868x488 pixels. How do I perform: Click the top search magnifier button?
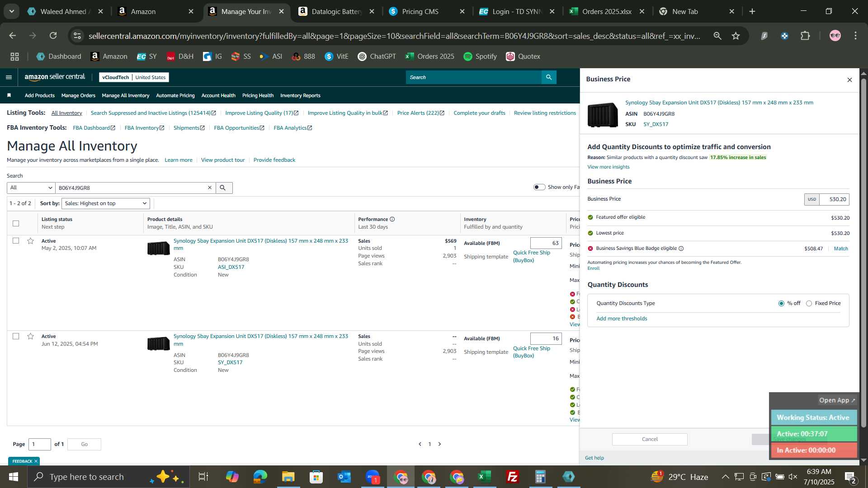pos(549,77)
